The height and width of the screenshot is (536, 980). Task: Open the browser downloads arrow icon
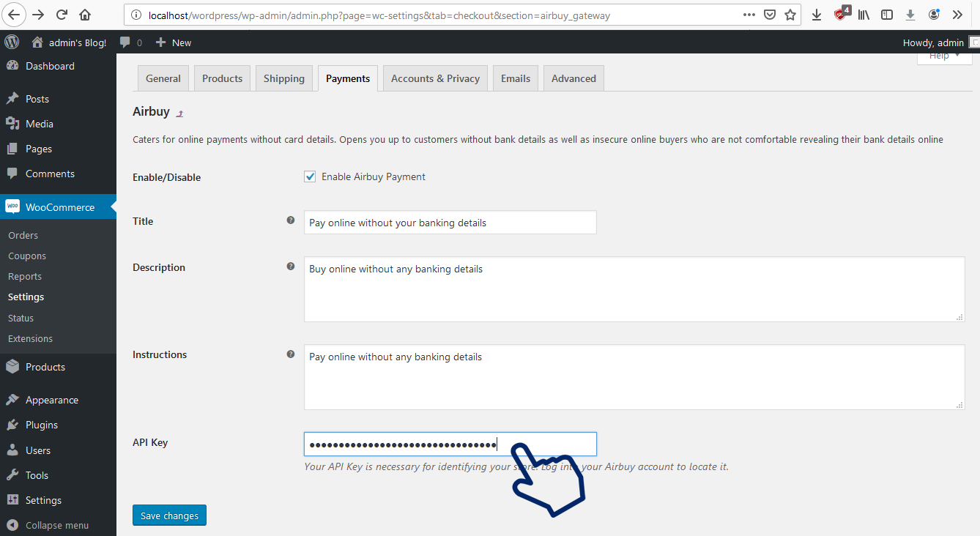(817, 15)
